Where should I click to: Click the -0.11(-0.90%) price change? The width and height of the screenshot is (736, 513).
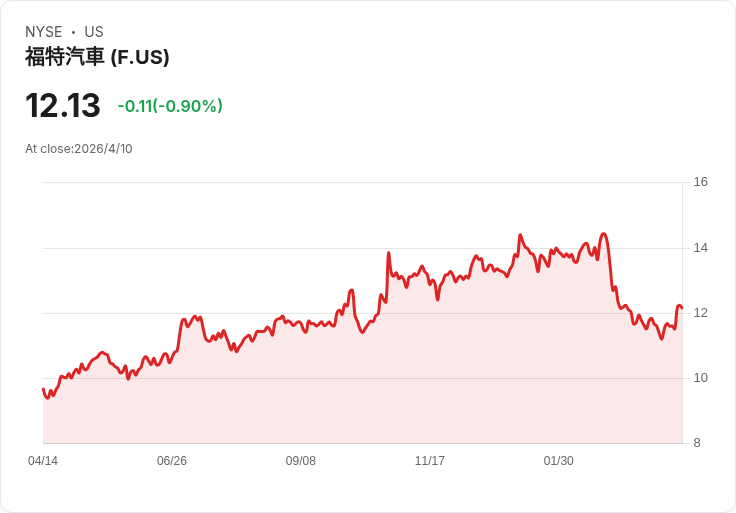tap(170, 106)
